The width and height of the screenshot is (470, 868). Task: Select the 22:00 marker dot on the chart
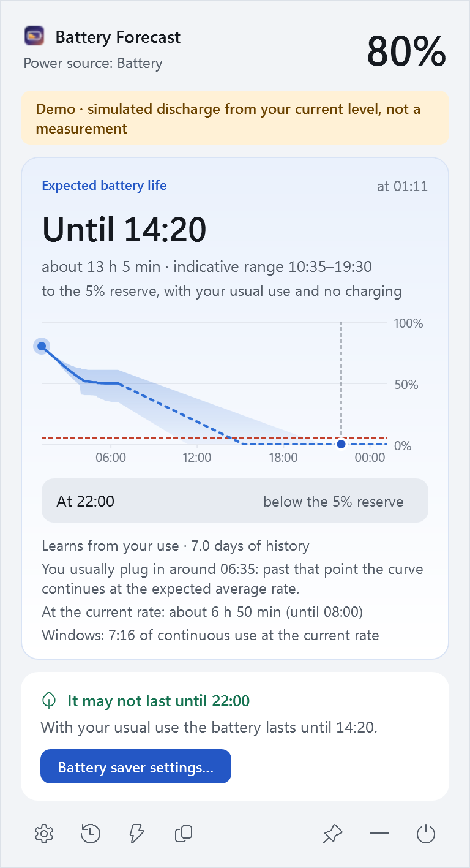point(341,444)
